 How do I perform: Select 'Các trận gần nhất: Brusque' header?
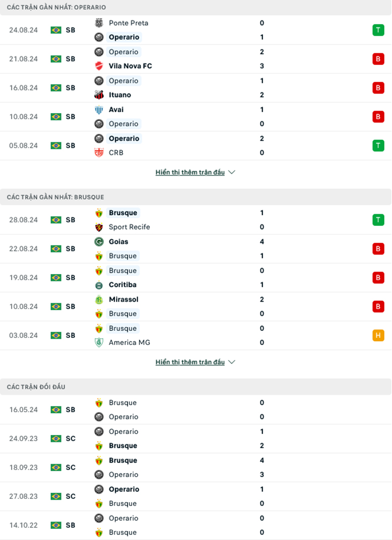tap(55, 197)
